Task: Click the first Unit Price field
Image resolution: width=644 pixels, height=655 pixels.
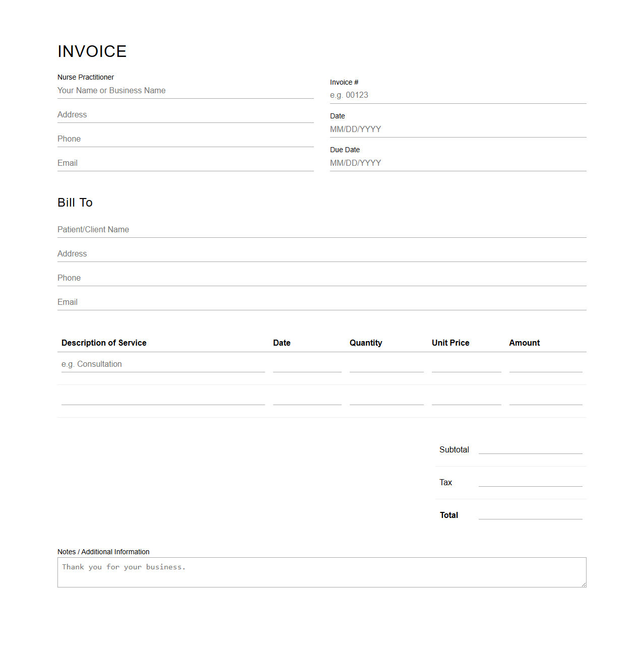Action: coord(466,365)
